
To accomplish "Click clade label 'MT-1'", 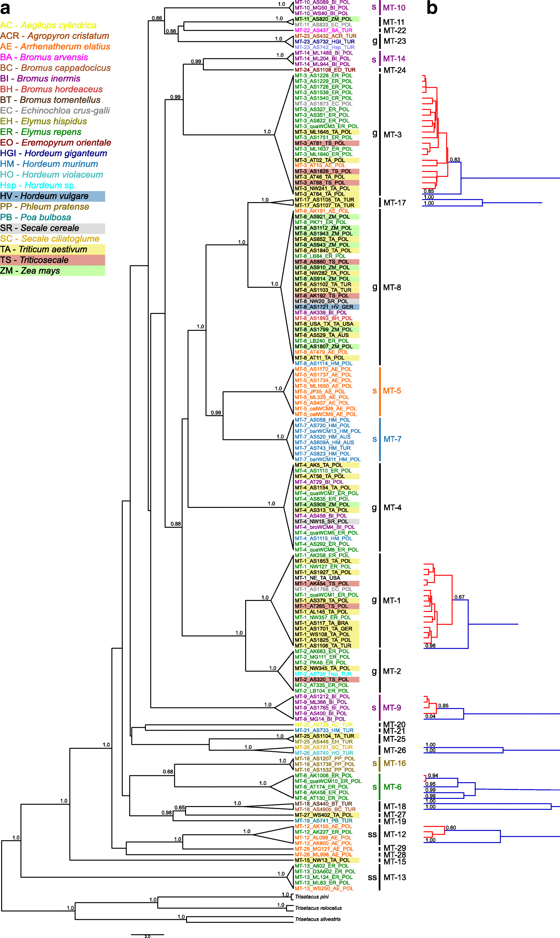I will pos(392,601).
